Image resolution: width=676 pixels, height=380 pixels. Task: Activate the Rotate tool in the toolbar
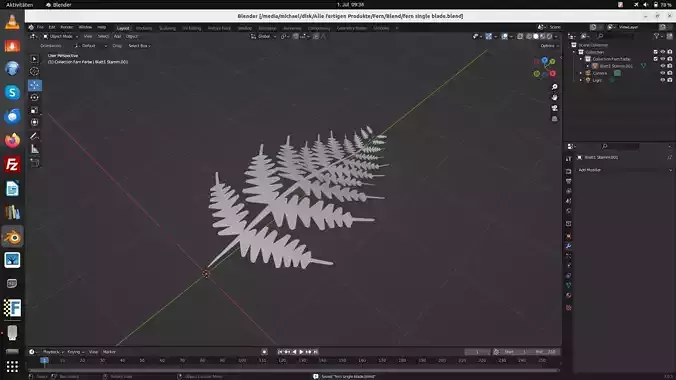point(34,97)
